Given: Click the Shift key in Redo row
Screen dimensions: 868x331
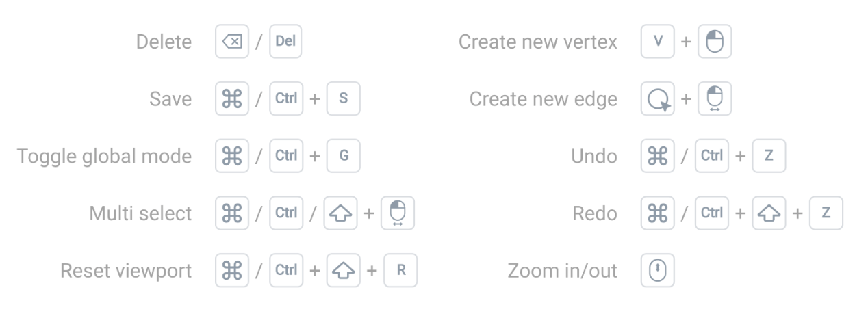Looking at the screenshot, I should point(769,213).
